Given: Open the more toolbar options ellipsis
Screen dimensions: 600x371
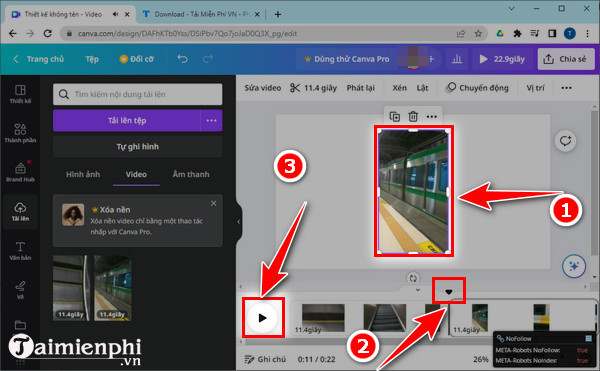Looking at the screenshot, I should (566, 88).
